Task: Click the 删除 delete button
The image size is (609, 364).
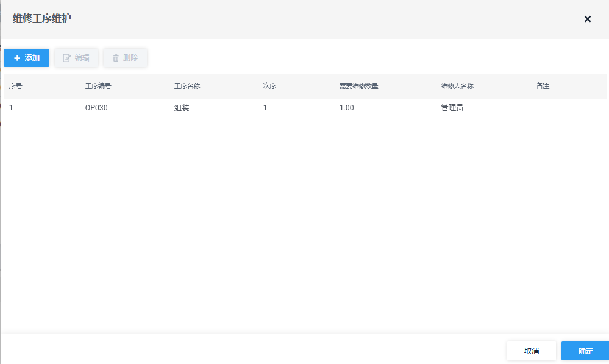Action: point(125,58)
